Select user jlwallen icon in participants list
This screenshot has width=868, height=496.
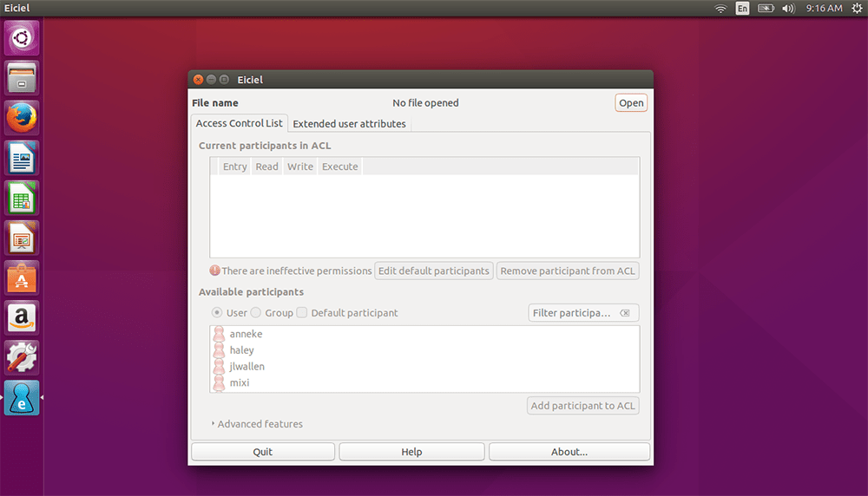point(220,366)
